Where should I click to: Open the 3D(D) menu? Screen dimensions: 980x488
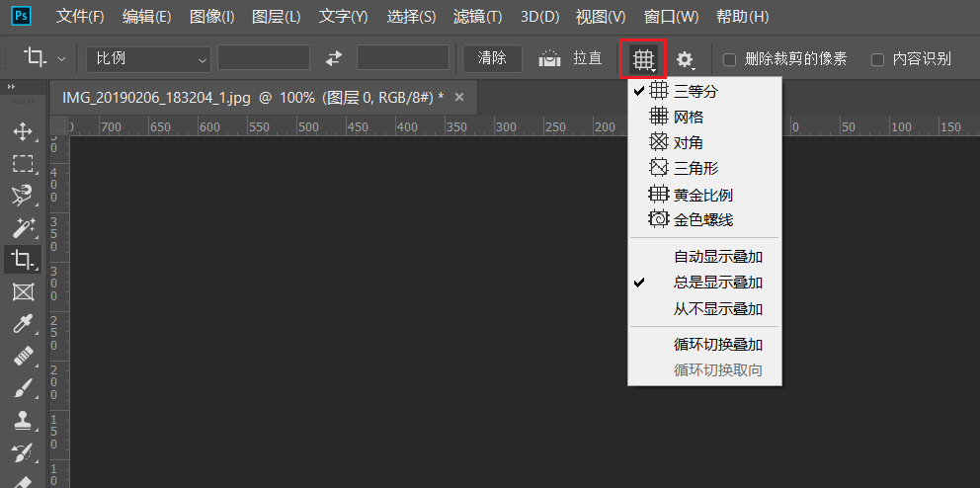click(540, 17)
